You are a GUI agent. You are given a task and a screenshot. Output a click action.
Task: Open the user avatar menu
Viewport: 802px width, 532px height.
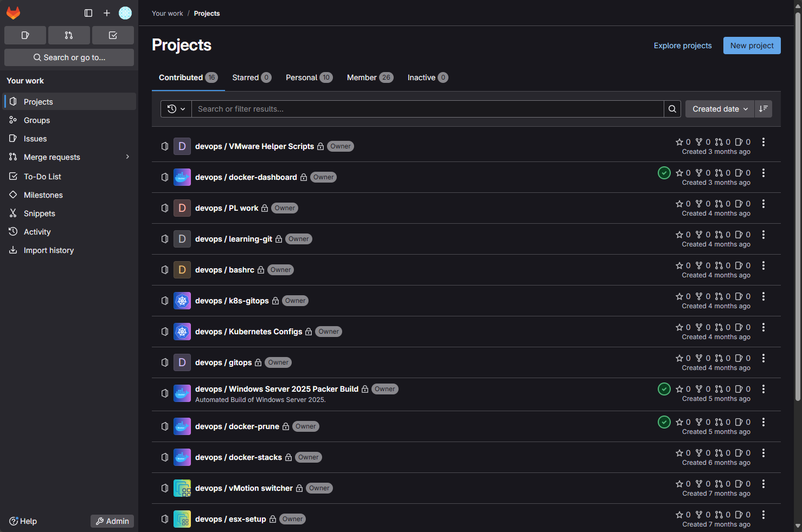(125, 13)
